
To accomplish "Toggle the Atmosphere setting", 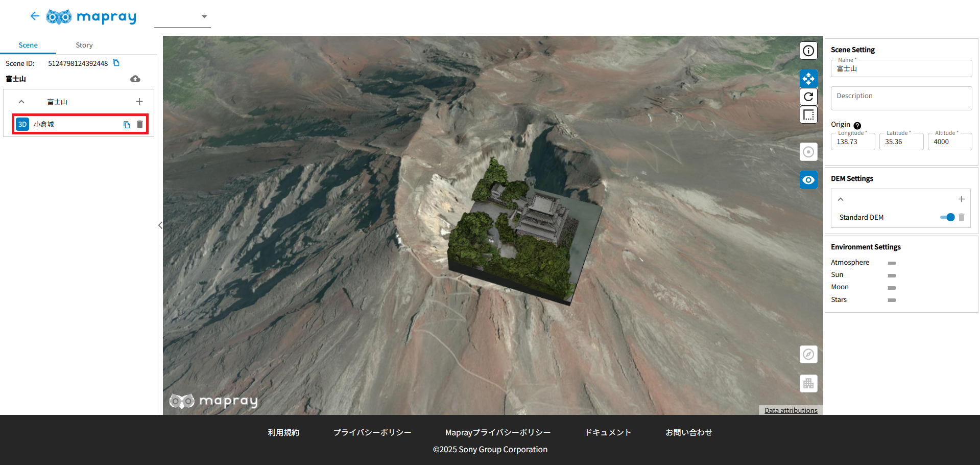I will pyautogui.click(x=892, y=263).
